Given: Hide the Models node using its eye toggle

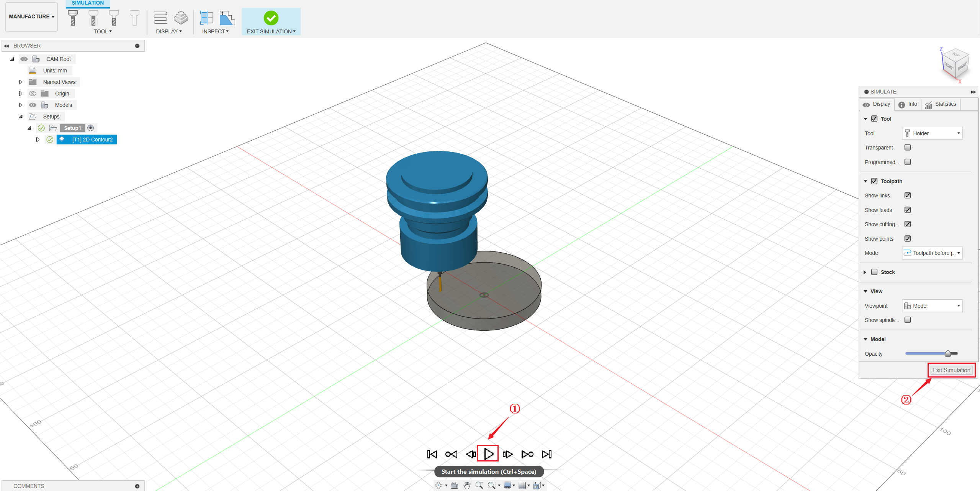Looking at the screenshot, I should [x=33, y=105].
